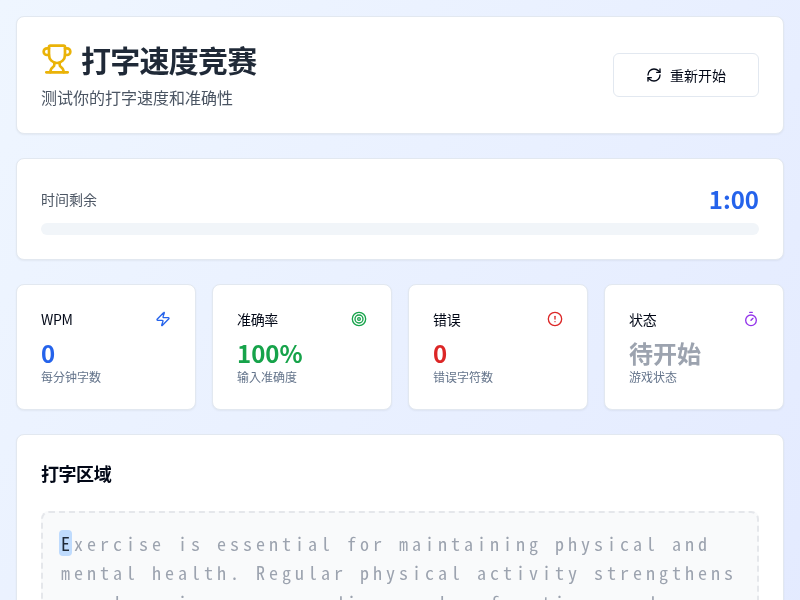
Task: Click the 重新开始 restart button
Action: [686, 75]
